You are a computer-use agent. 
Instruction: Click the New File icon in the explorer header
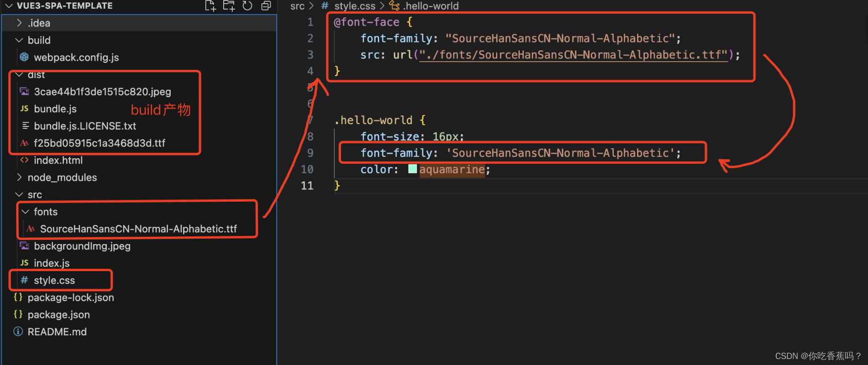[x=210, y=6]
